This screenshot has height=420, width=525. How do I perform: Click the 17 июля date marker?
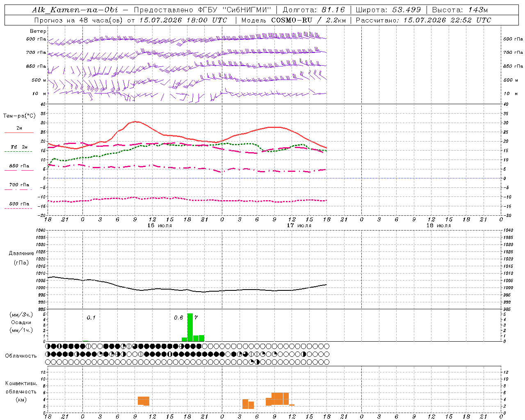point(299,226)
